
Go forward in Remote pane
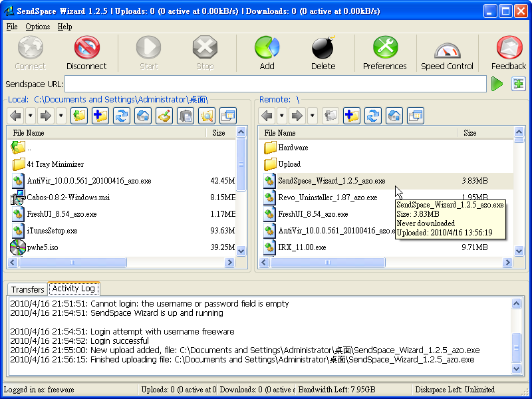(x=297, y=116)
